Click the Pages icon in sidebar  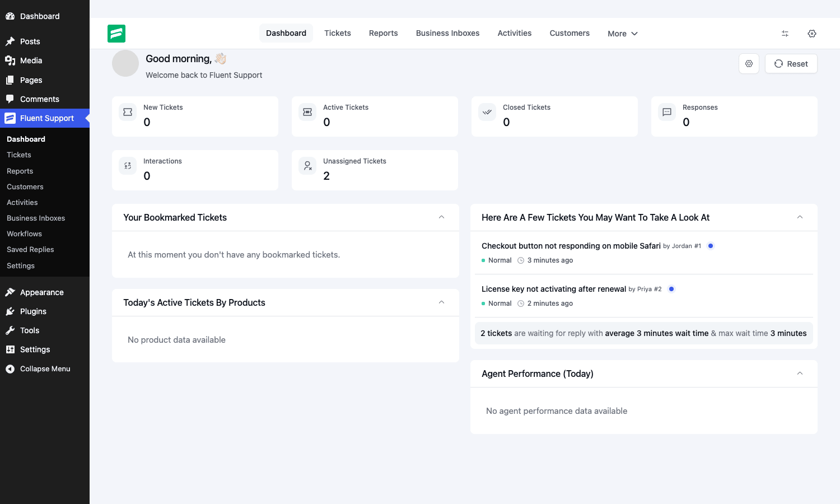tap(10, 80)
